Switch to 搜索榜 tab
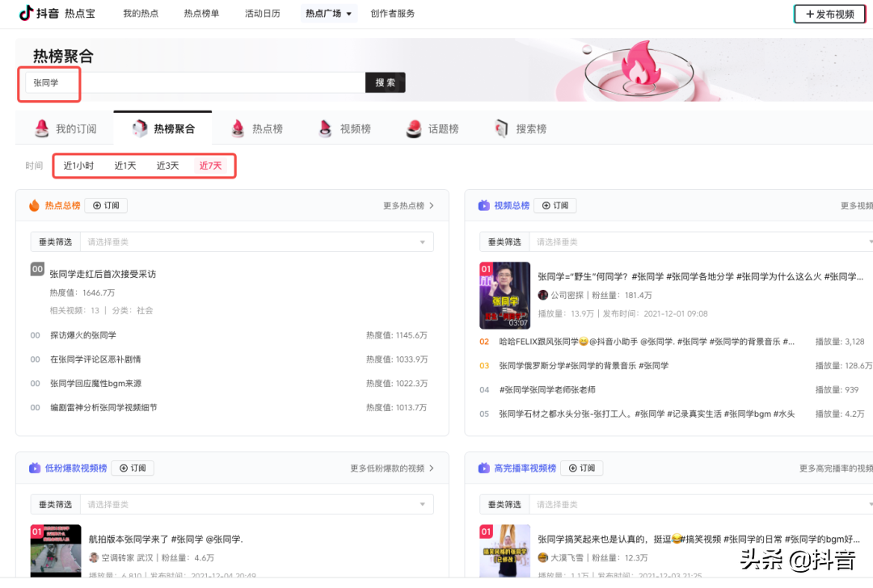873x588 pixels. pos(521,128)
